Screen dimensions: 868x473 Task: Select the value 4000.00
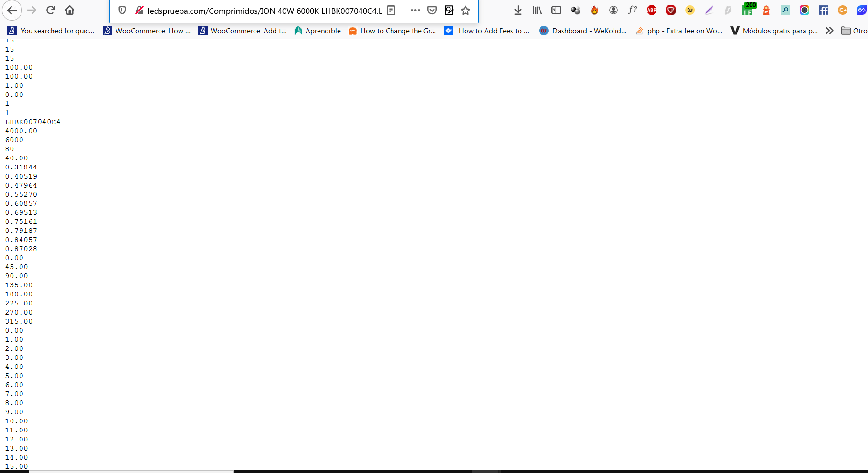click(x=21, y=131)
